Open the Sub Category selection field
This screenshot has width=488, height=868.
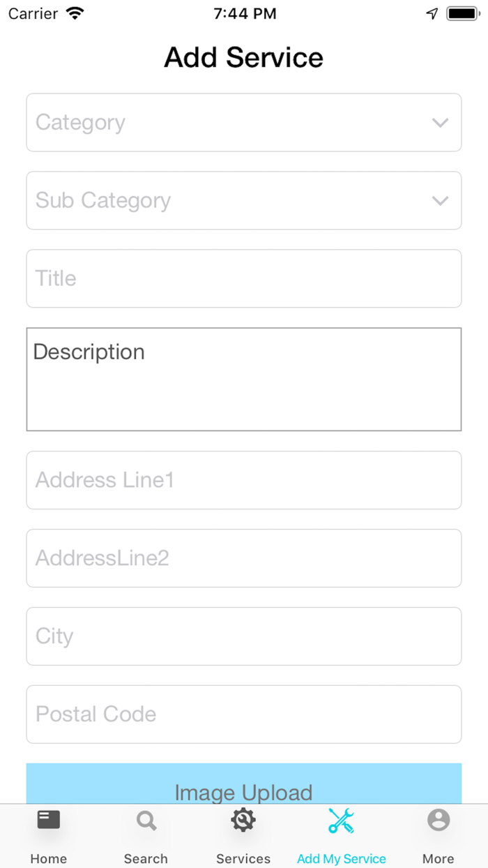[x=244, y=200]
